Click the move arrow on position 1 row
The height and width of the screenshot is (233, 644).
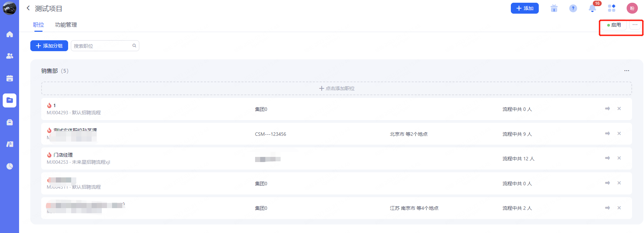(607, 109)
